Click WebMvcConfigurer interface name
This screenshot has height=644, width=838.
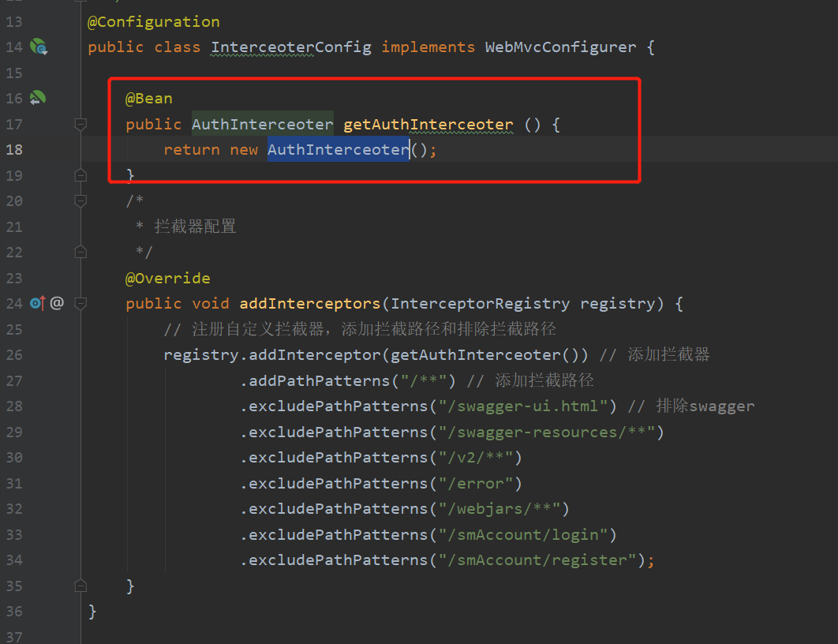560,47
